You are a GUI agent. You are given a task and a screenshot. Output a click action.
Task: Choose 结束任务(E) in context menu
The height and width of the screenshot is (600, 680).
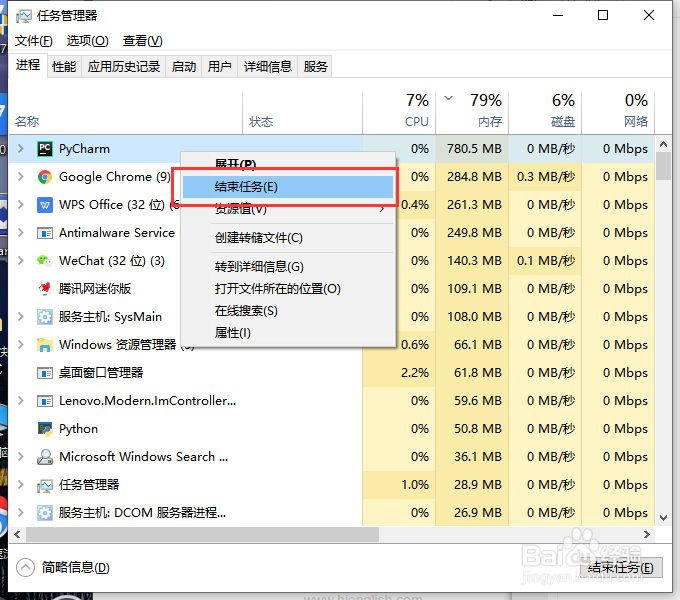click(288, 187)
